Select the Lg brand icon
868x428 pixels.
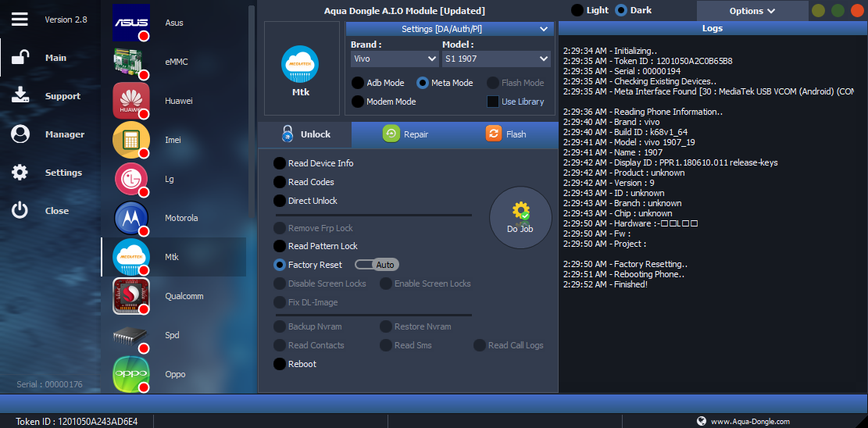pyautogui.click(x=131, y=179)
